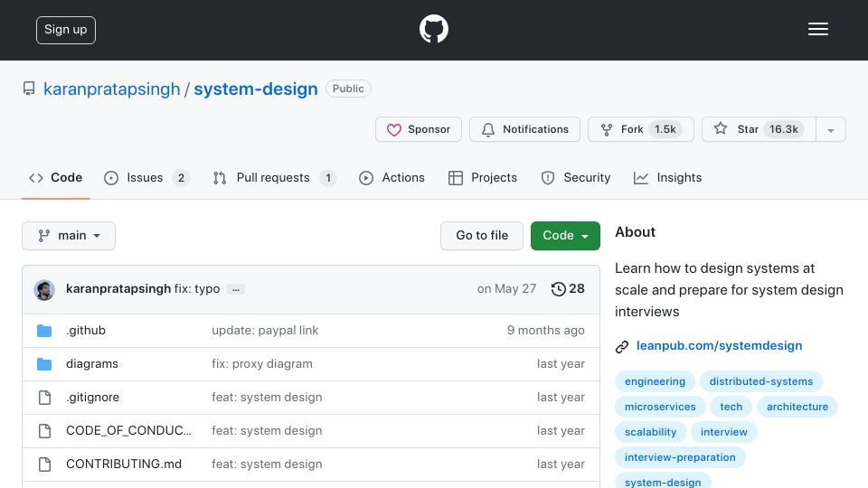This screenshot has height=488, width=868.
Task: Click the history clock icon beside 28
Action: click(558, 289)
